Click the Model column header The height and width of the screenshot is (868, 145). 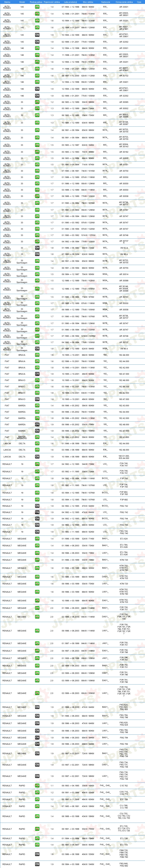pyautogui.click(x=22, y=2)
